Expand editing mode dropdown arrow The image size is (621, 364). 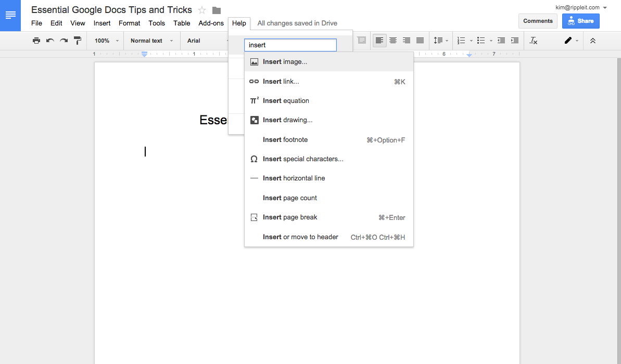tap(577, 41)
